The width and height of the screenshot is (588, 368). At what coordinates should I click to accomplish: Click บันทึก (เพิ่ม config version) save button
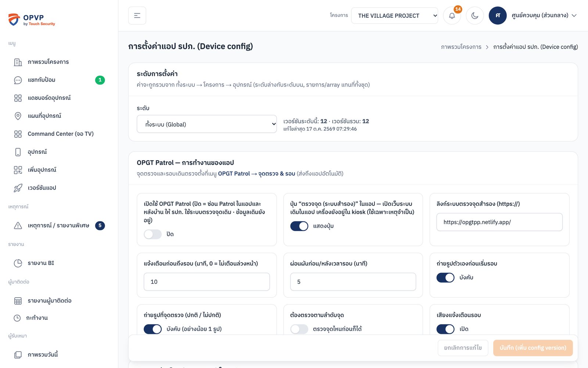533,348
